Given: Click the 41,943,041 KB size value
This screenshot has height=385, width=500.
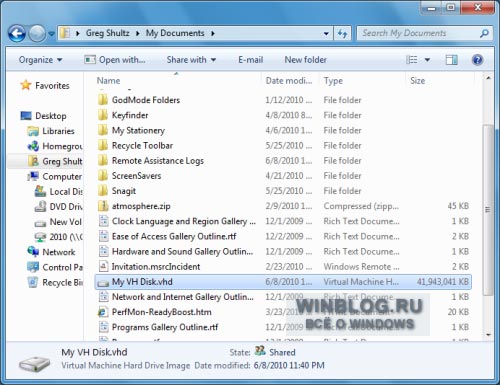Looking at the screenshot, I should [443, 282].
